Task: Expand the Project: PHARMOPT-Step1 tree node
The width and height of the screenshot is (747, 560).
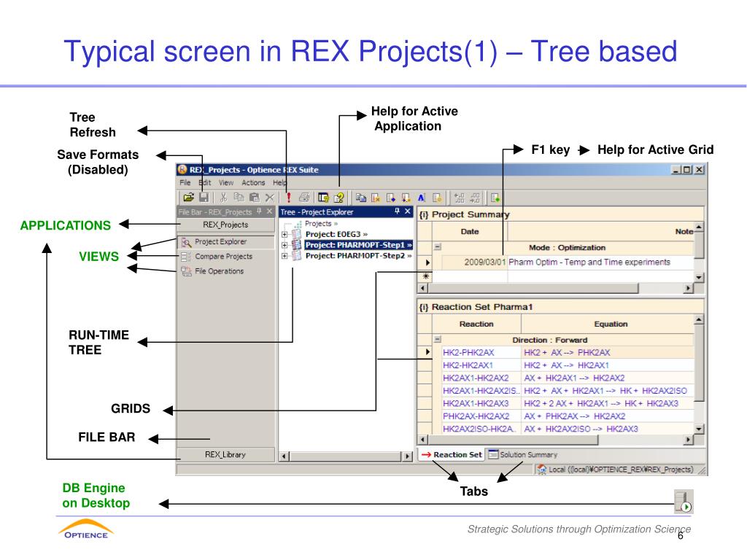Action: pos(285,245)
